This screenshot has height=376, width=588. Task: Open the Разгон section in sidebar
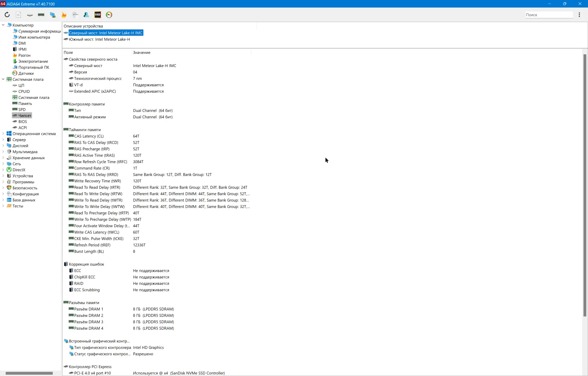coord(24,55)
